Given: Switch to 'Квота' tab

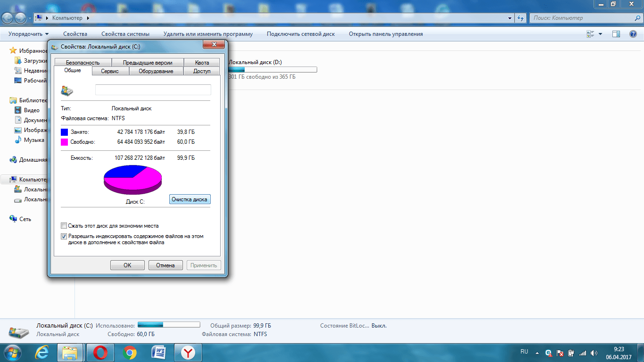Looking at the screenshot, I should [202, 63].
